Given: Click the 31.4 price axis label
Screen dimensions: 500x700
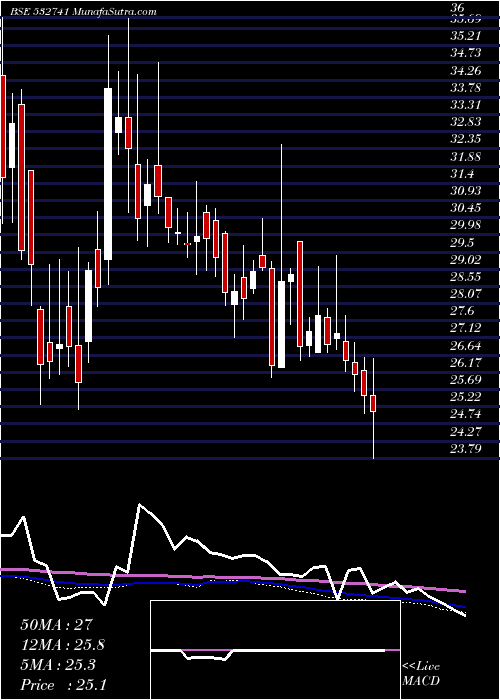Looking at the screenshot, I should (x=462, y=174).
